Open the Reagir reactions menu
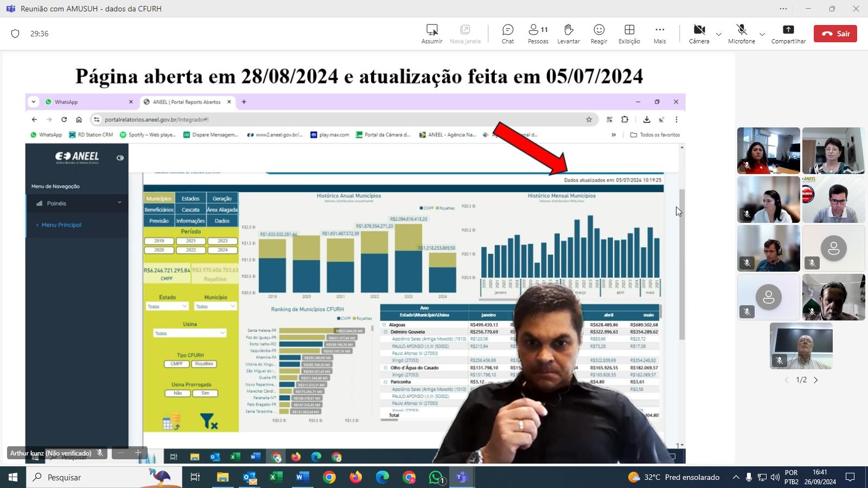The height and width of the screenshot is (488, 868). tap(599, 34)
